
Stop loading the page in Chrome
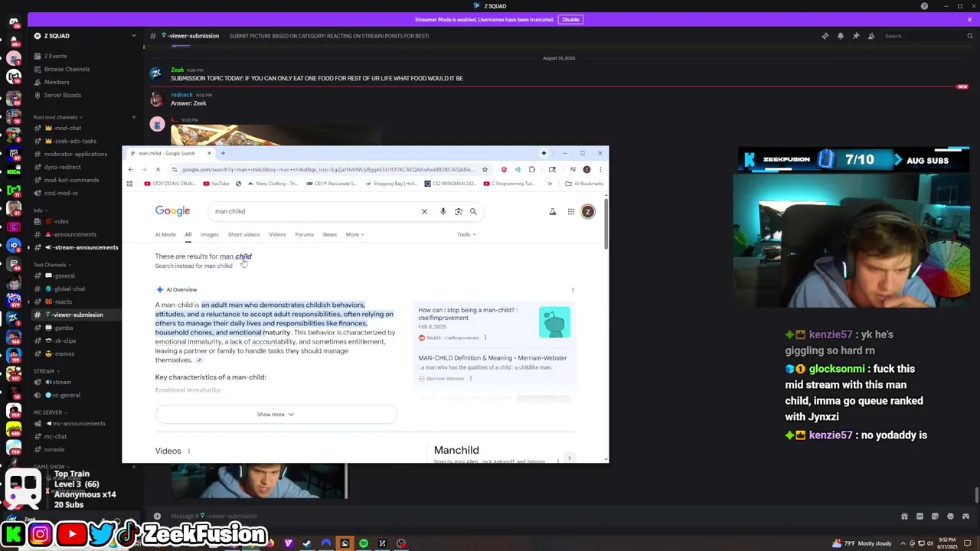pyautogui.click(x=158, y=169)
